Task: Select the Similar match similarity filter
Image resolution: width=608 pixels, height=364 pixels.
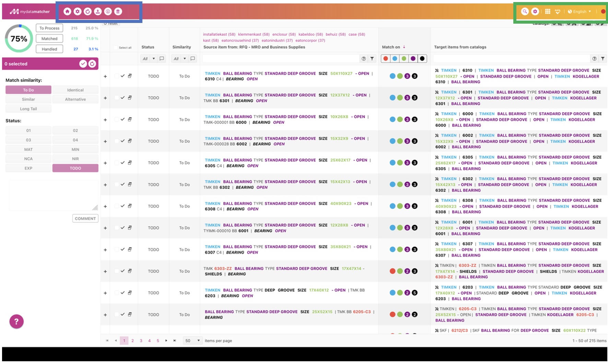Action: pyautogui.click(x=28, y=99)
